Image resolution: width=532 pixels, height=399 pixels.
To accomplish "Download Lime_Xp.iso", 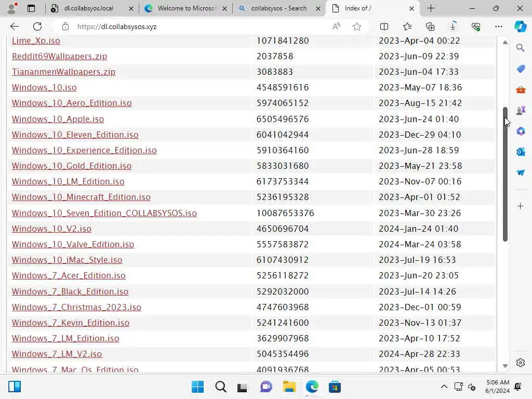I will [36, 41].
